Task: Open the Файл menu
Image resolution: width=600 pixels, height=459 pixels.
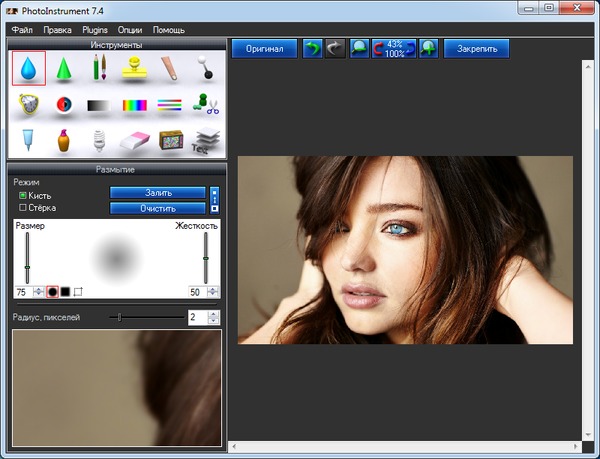Action: pos(22,30)
